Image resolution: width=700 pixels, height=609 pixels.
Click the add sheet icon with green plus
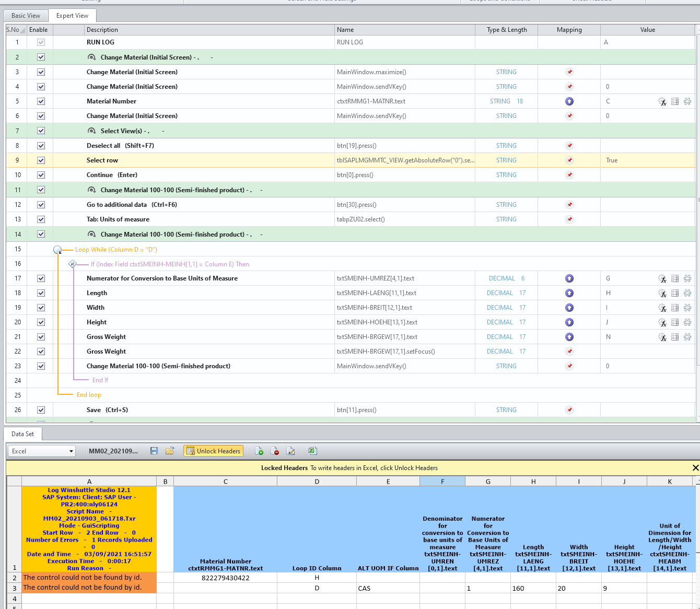click(x=259, y=451)
